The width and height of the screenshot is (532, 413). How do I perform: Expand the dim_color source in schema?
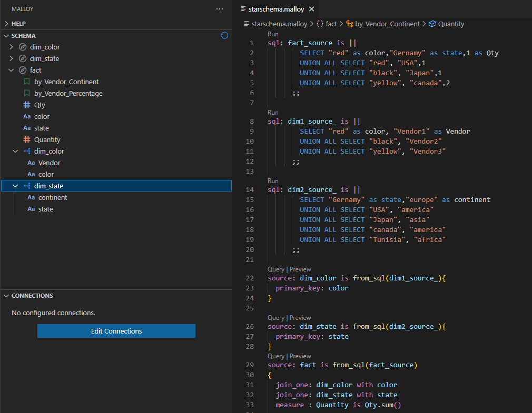[11, 47]
